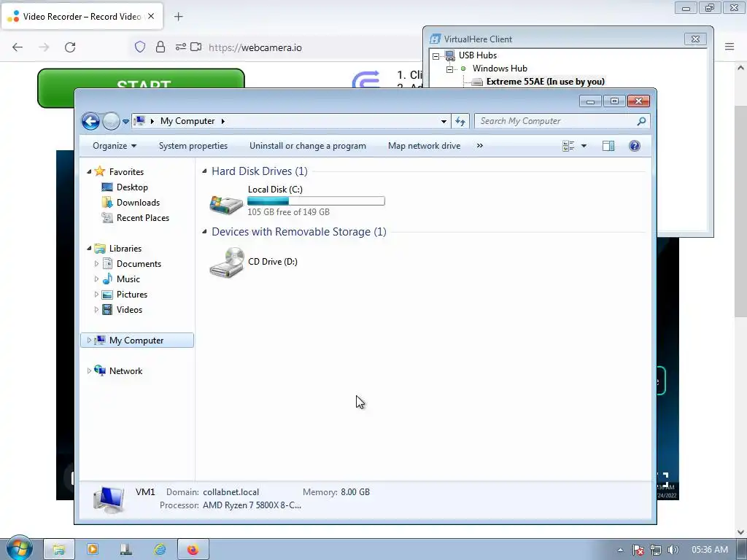
Task: Click the change view icon
Action: (568, 146)
